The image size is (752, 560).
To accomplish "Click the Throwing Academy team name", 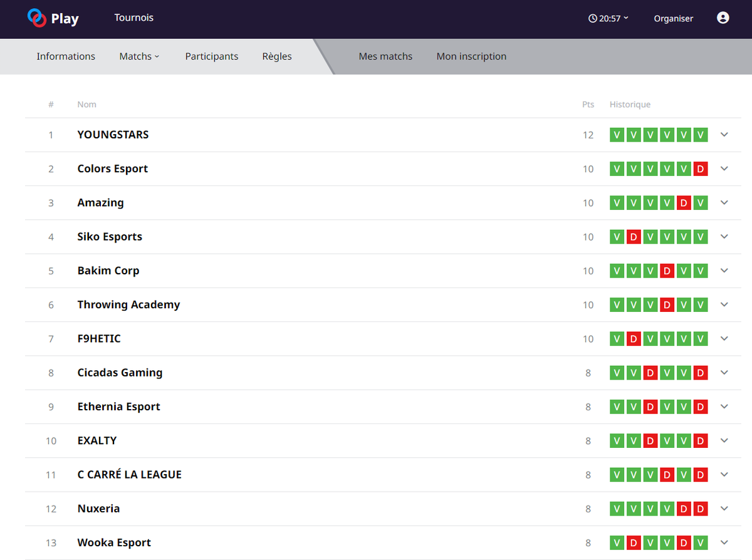I will 128,305.
